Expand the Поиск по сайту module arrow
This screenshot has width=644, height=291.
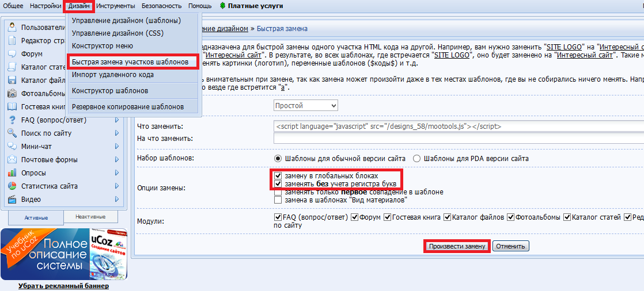(x=117, y=133)
